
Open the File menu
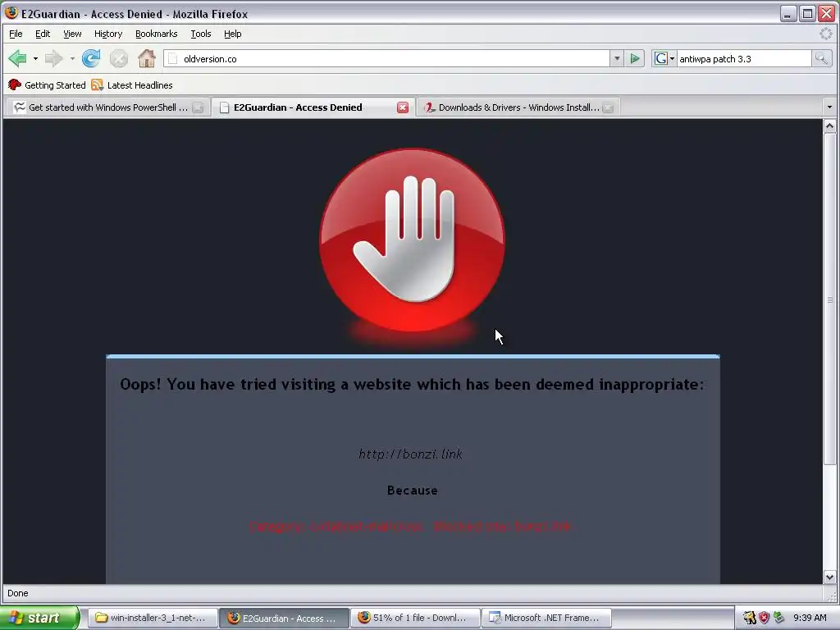16,34
